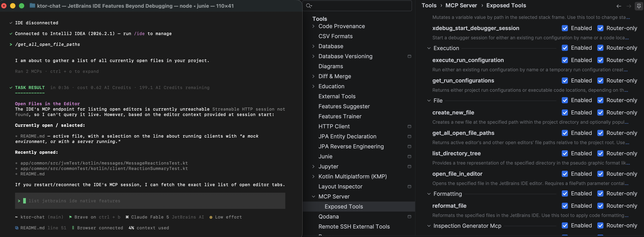This screenshot has width=644, height=237.
Task: Expand Diff & Merge settings node
Action: point(314,76)
